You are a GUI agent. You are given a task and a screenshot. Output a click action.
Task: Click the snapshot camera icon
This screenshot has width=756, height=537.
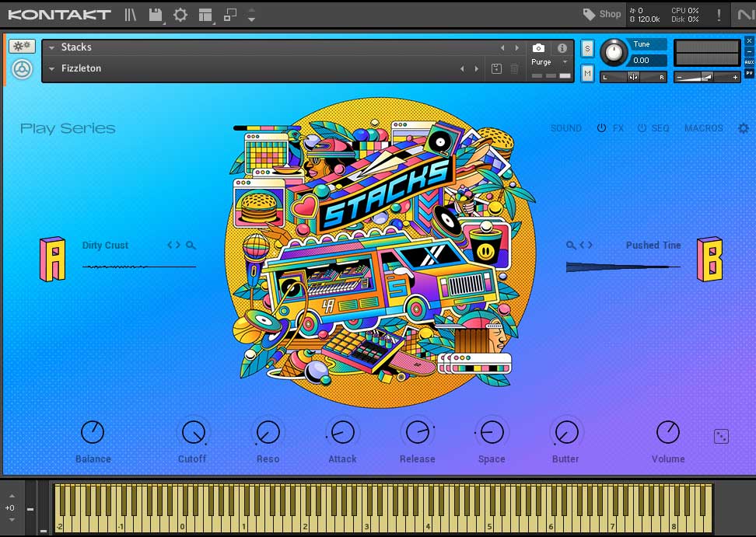click(538, 47)
